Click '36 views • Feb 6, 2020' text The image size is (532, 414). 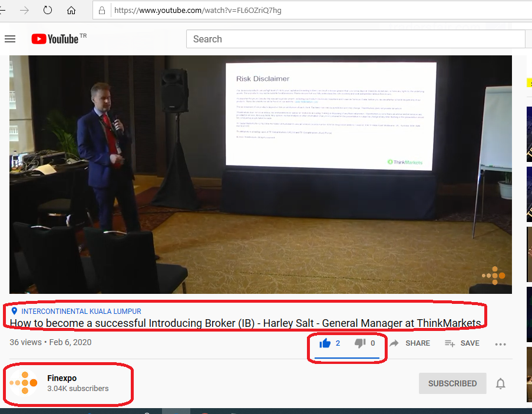coord(51,343)
